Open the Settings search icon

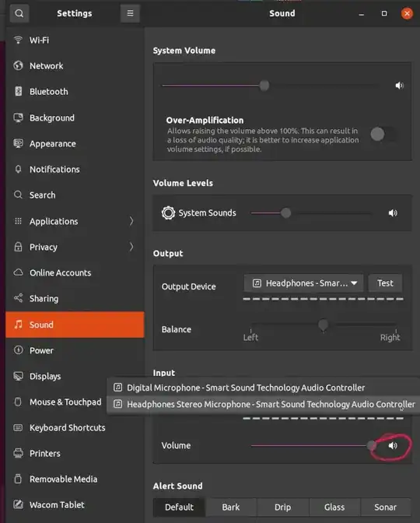pos(19,13)
